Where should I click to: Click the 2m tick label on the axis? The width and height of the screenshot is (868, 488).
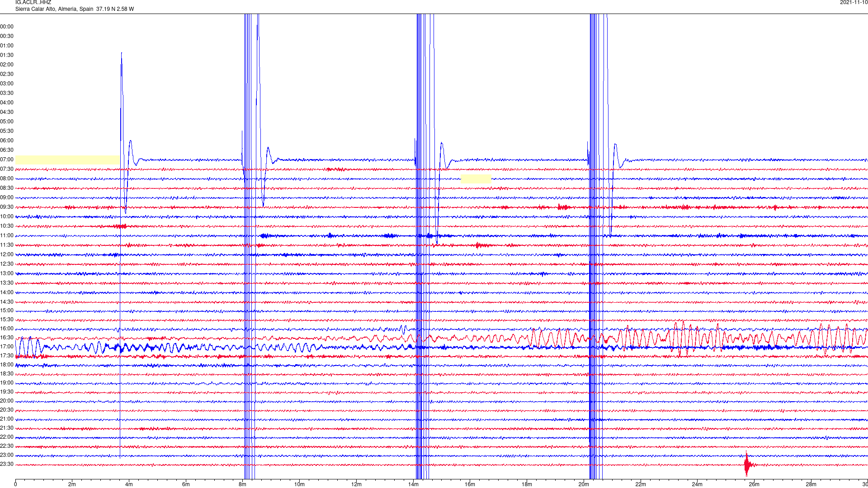pos(72,484)
